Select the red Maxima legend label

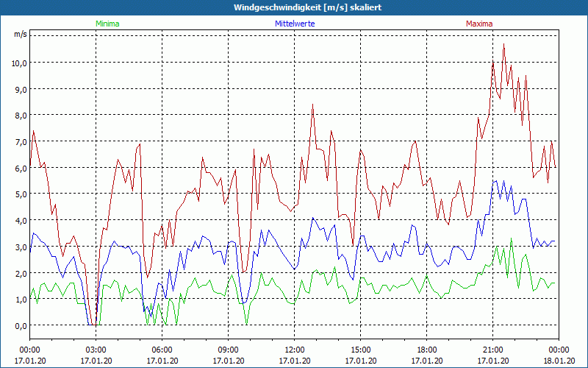point(479,24)
